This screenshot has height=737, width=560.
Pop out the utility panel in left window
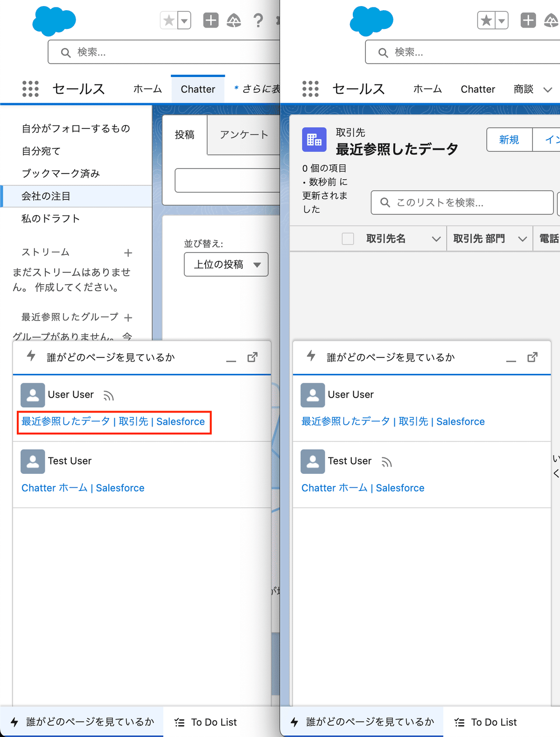coord(252,358)
